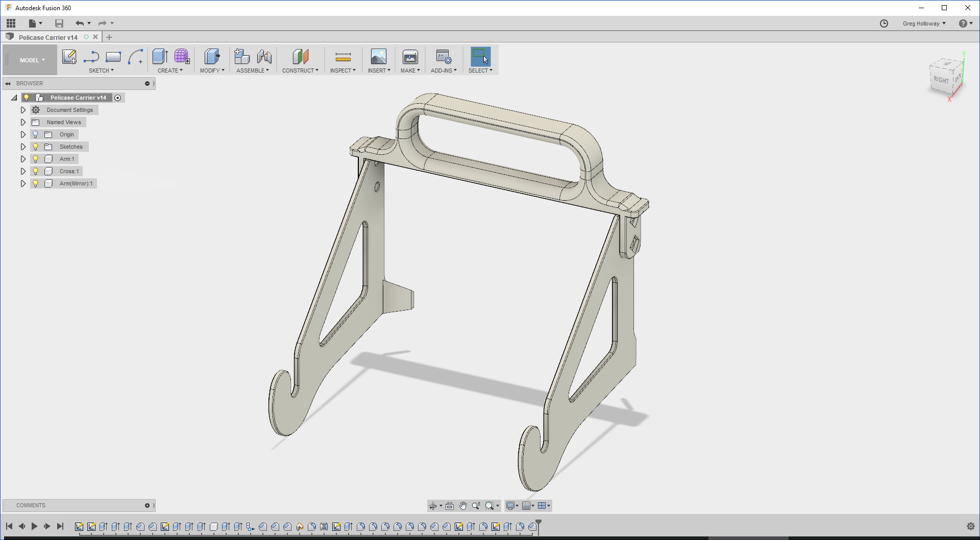Click the Select tool icon
980x540 pixels.
coord(480,57)
